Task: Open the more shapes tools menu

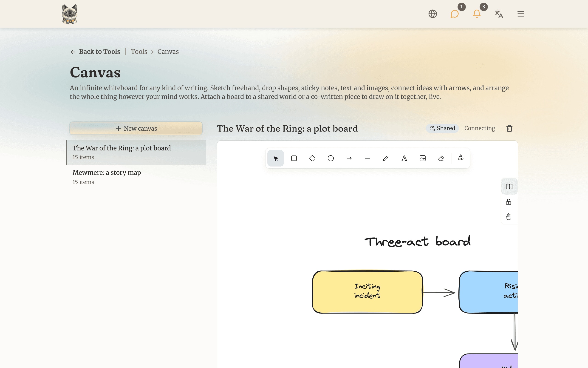Action: coord(461,158)
